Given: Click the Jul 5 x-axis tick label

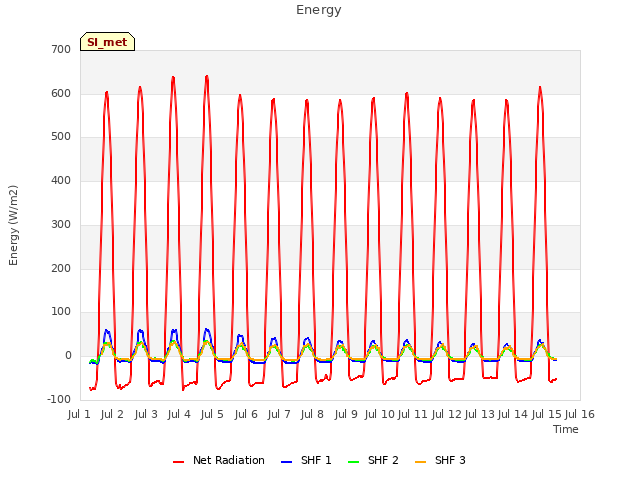Looking at the screenshot, I should (x=212, y=414).
